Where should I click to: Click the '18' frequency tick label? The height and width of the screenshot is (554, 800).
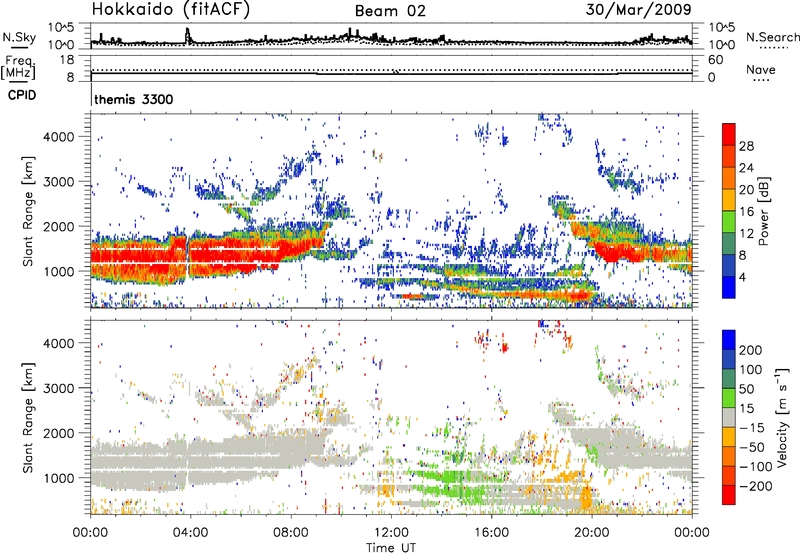(67, 60)
